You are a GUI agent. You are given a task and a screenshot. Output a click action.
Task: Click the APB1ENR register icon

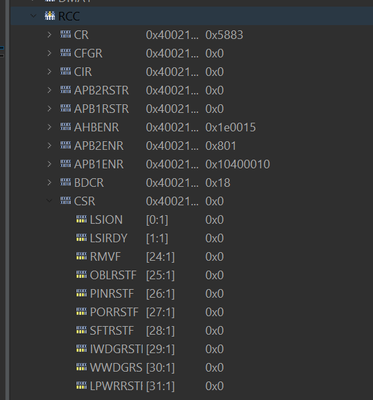pyautogui.click(x=65, y=163)
